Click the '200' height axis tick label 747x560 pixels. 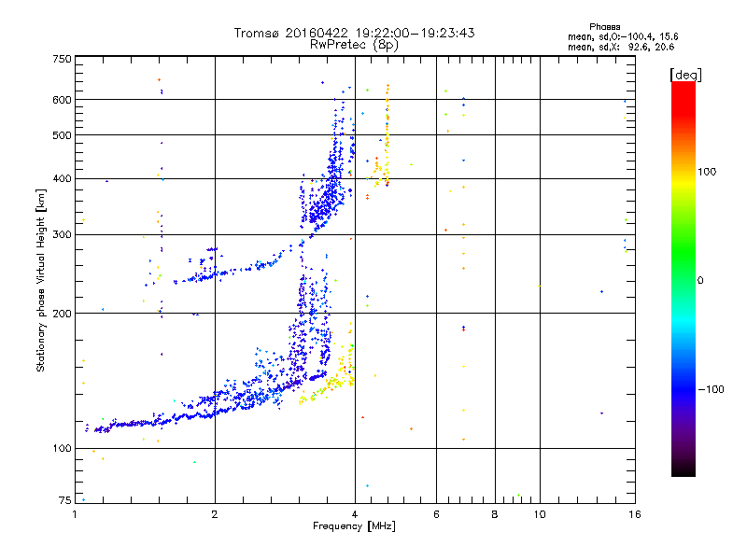click(x=62, y=314)
